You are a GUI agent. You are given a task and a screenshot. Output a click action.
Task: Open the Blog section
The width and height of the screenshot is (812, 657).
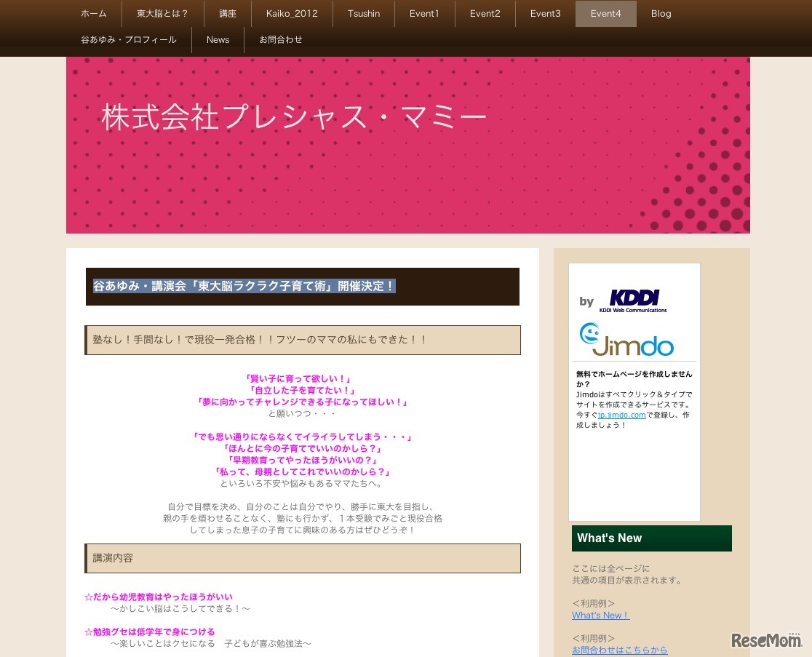661,13
